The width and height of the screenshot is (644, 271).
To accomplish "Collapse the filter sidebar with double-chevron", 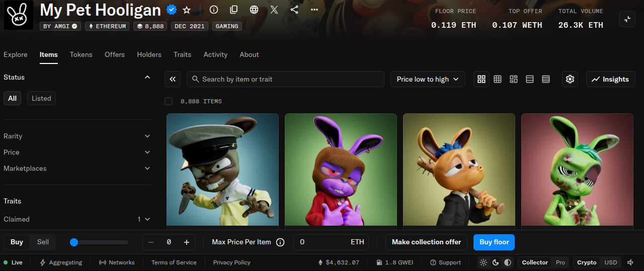I will coord(173,79).
